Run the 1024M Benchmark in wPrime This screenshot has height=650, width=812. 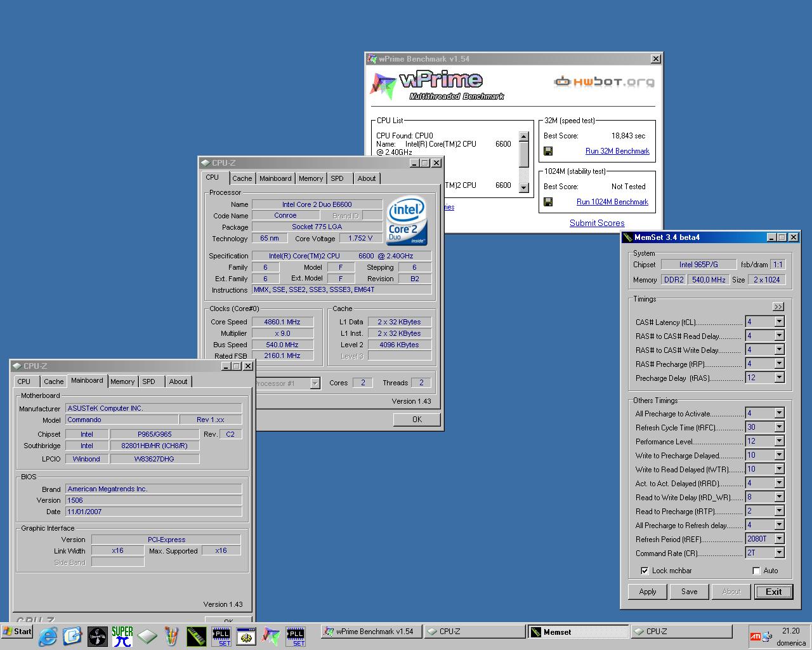(612, 202)
